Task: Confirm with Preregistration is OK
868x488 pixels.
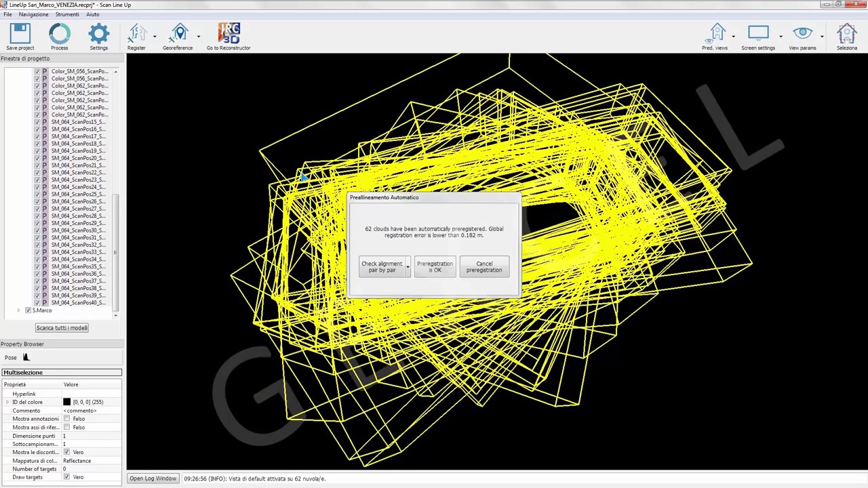Action: [x=435, y=267]
